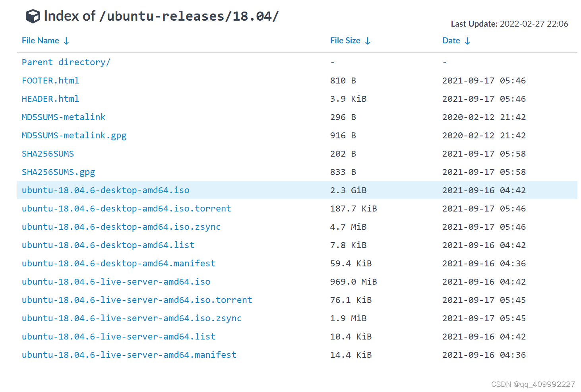Click the date in the SHA256SUMS row
The height and width of the screenshot is (392, 581).
[484, 154]
